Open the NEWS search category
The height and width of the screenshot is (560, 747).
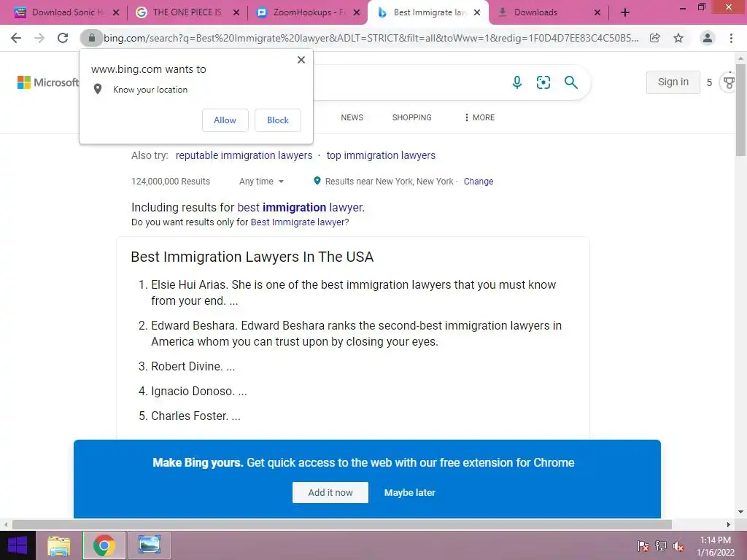click(x=352, y=117)
